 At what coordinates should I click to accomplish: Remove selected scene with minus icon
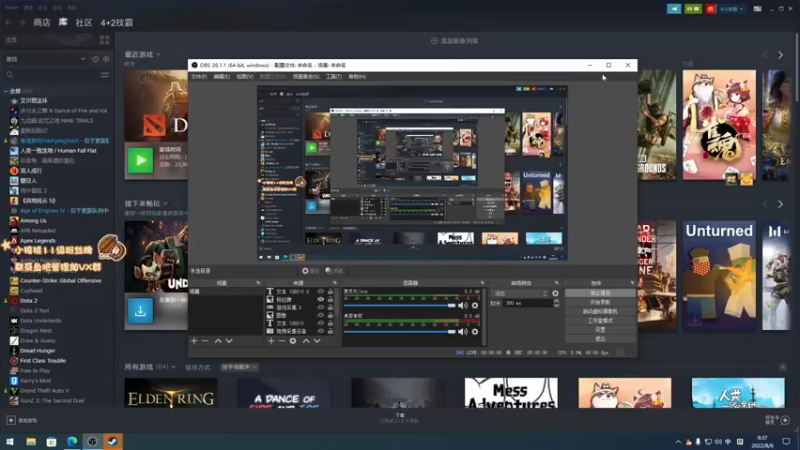[205, 341]
